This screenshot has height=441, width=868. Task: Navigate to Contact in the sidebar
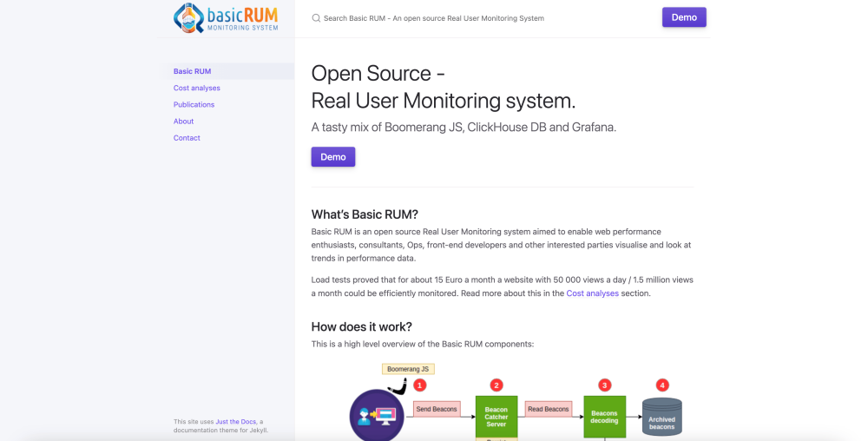pyautogui.click(x=187, y=138)
